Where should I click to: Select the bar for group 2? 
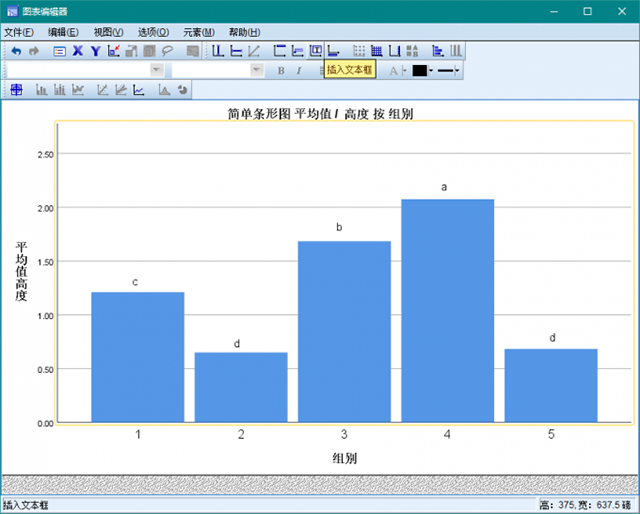(241, 387)
